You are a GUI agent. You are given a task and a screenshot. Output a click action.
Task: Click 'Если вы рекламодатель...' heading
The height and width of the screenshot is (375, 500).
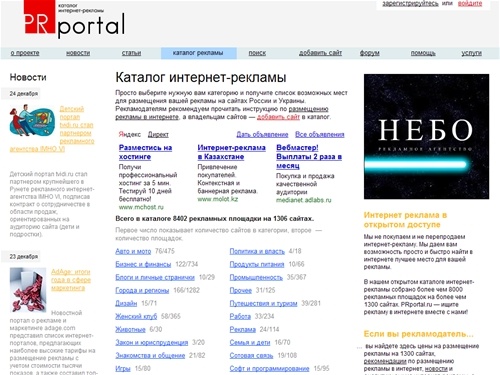coord(418,334)
